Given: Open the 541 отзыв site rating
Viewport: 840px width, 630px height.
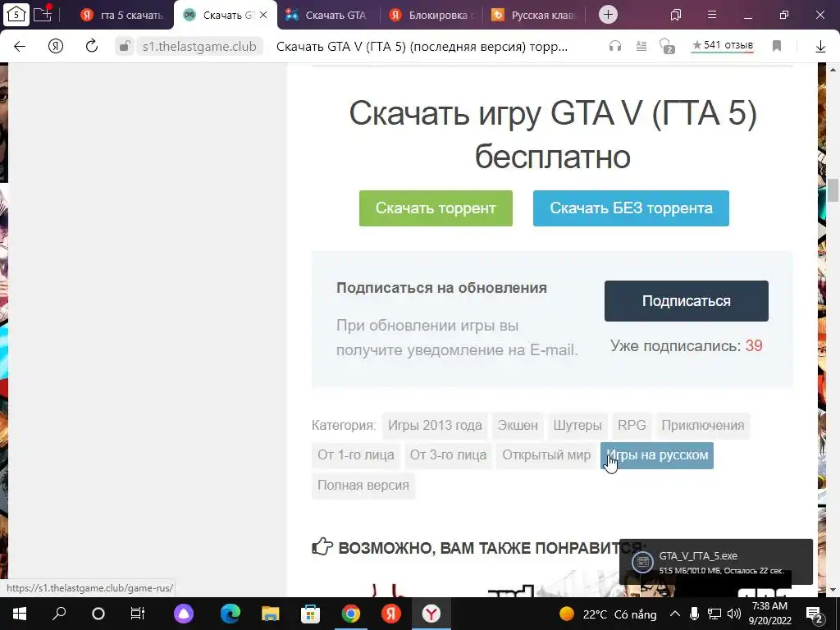Looking at the screenshot, I should 722,46.
